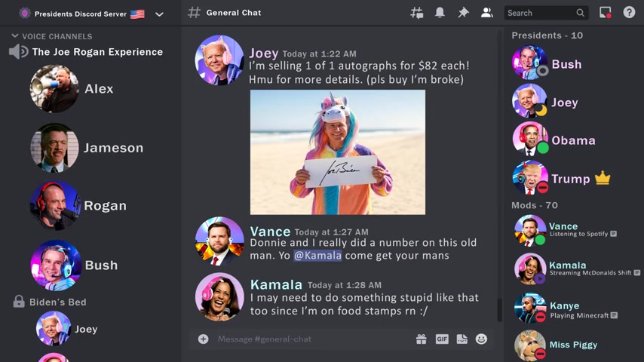Open the unicorn costume image attachment
The image size is (644, 362).
click(x=338, y=152)
